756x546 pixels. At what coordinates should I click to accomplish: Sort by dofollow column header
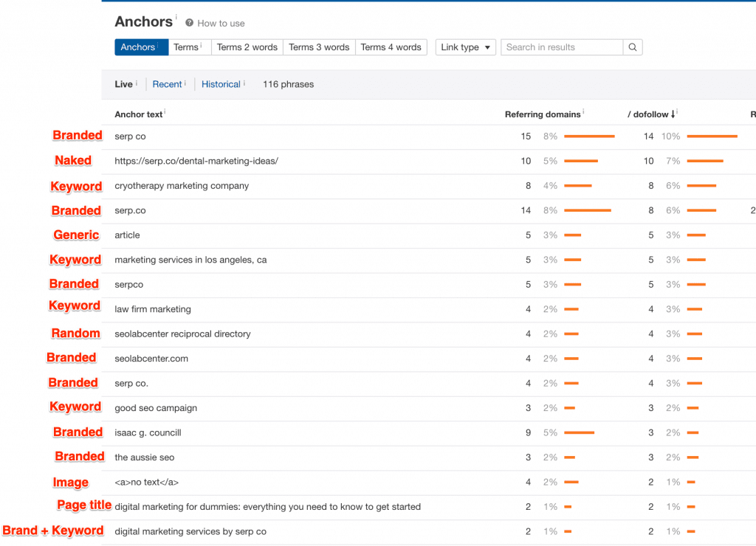647,114
